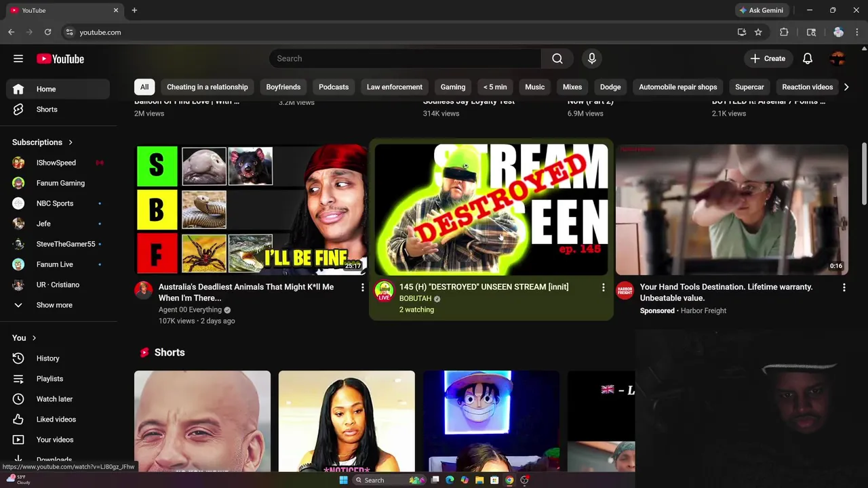The width and height of the screenshot is (868, 488).
Task: Open BOBUTAH live channel avatar
Action: tap(384, 291)
